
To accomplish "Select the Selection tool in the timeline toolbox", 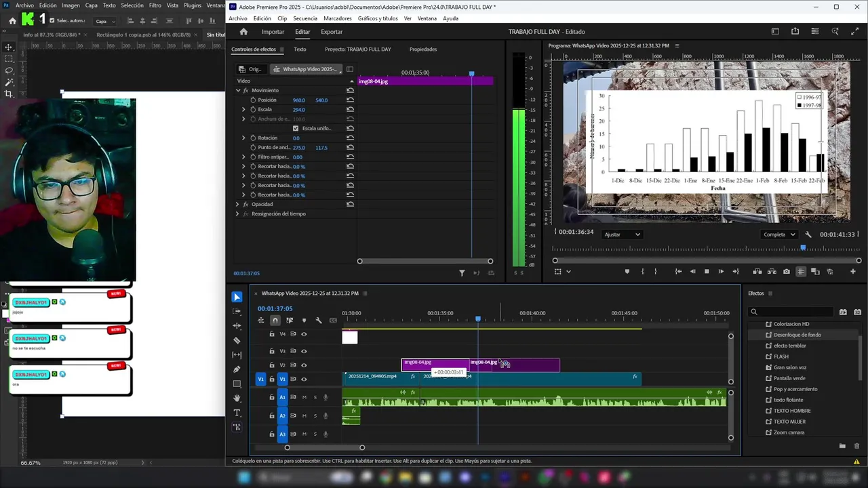I will (x=237, y=297).
